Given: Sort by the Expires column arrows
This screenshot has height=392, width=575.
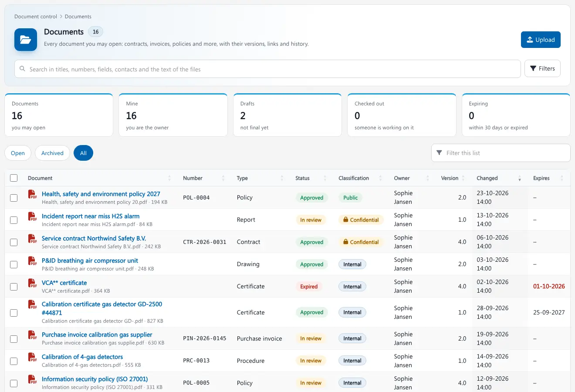Looking at the screenshot, I should [562, 178].
